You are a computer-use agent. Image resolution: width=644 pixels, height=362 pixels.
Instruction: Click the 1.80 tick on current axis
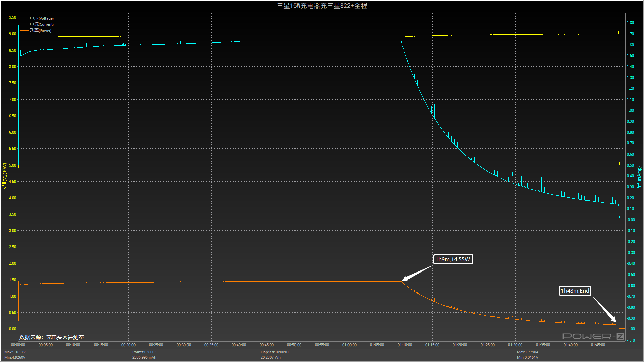click(630, 23)
